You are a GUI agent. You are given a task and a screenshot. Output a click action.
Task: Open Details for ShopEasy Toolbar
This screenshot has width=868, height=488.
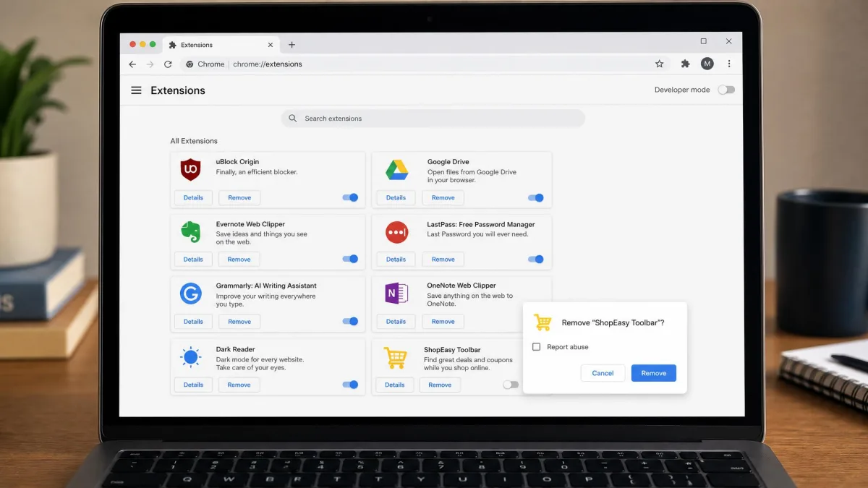tap(395, 385)
